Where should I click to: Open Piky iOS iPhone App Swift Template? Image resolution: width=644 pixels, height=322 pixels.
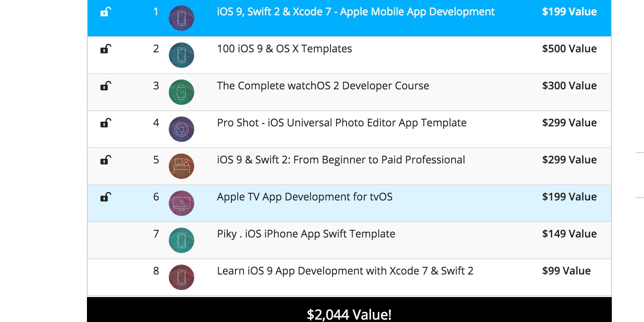click(306, 234)
